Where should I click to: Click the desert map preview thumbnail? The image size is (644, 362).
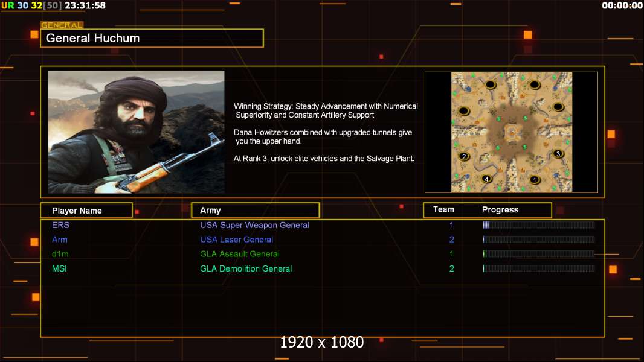pyautogui.click(x=511, y=132)
